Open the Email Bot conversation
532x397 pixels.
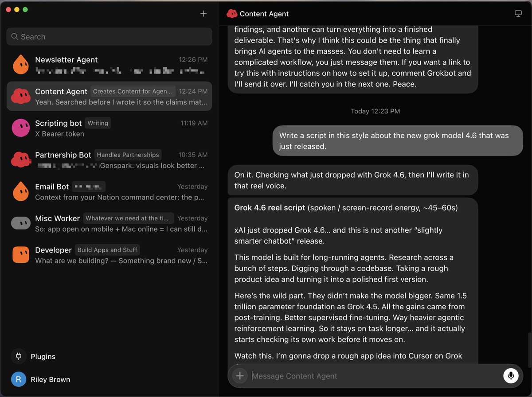point(109,191)
